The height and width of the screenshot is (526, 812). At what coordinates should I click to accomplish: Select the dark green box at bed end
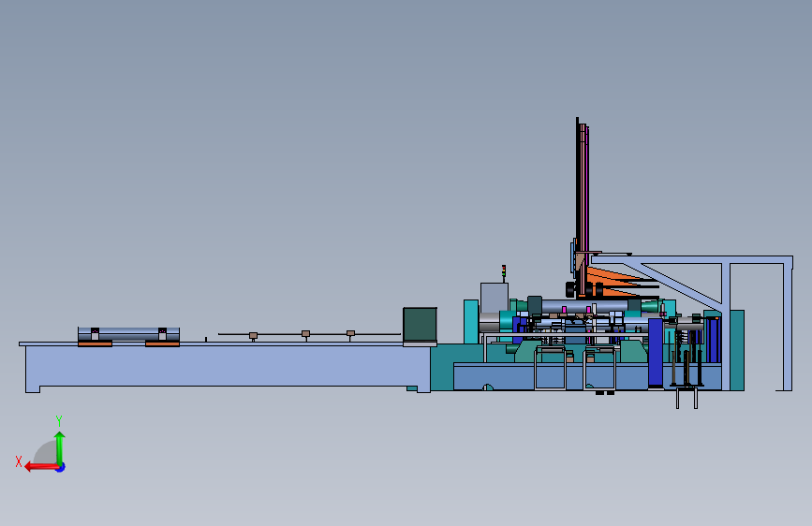pyautogui.click(x=420, y=325)
